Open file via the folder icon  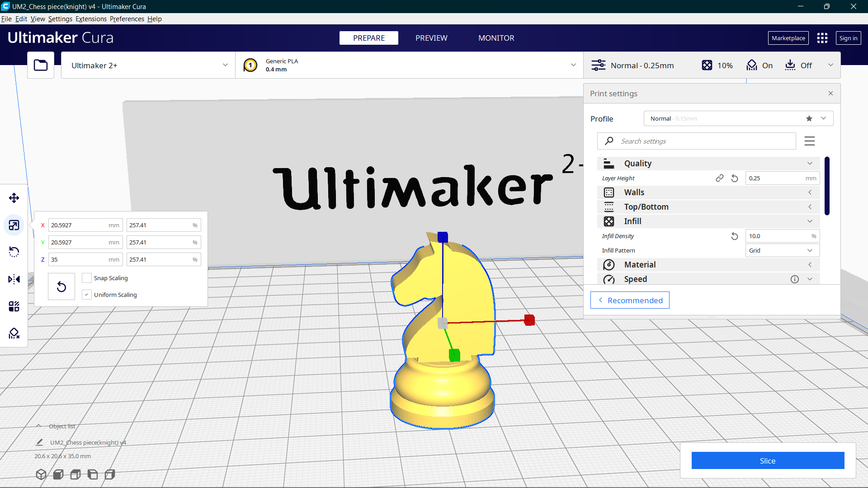(x=41, y=65)
